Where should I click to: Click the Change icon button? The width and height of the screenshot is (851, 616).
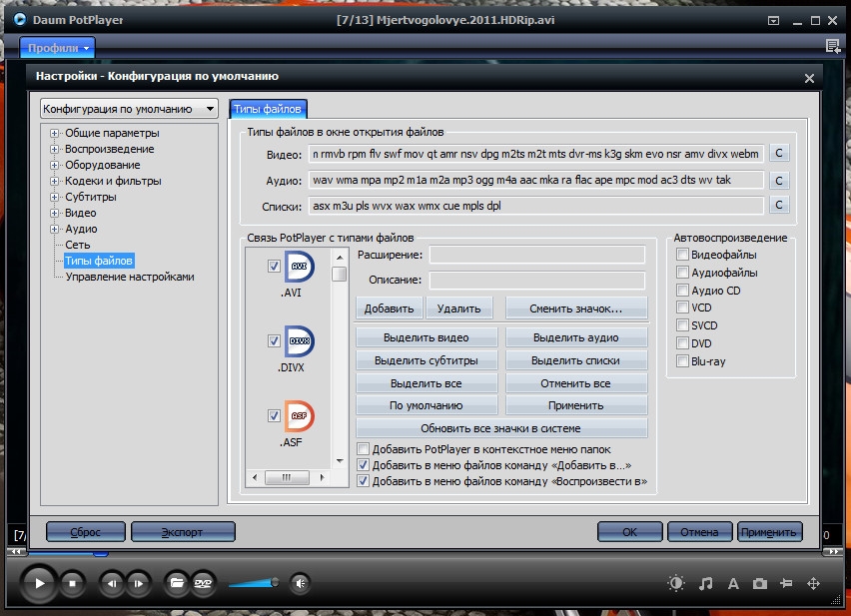(576, 308)
